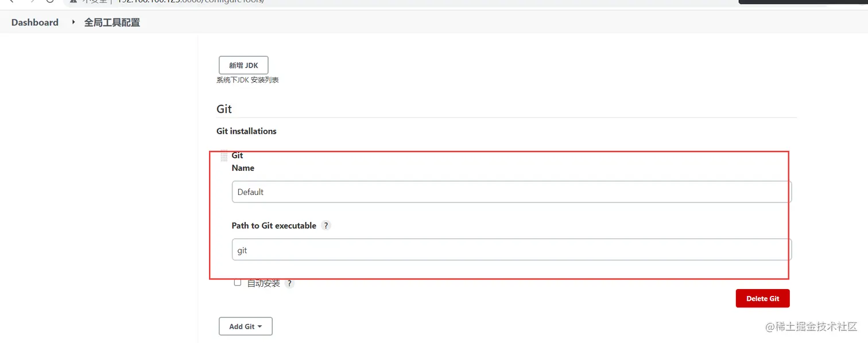This screenshot has height=343, width=868.
Task: Click the caret on Add Git button
Action: point(259,326)
